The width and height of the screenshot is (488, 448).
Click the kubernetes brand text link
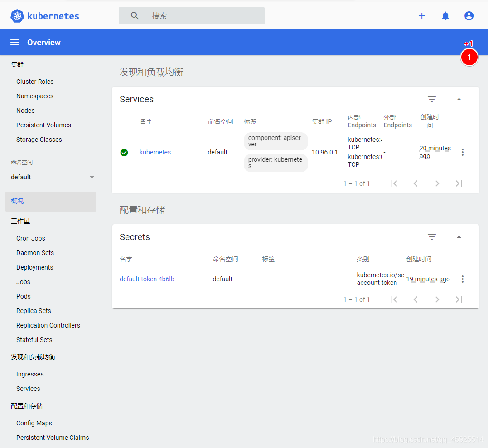[x=53, y=16]
